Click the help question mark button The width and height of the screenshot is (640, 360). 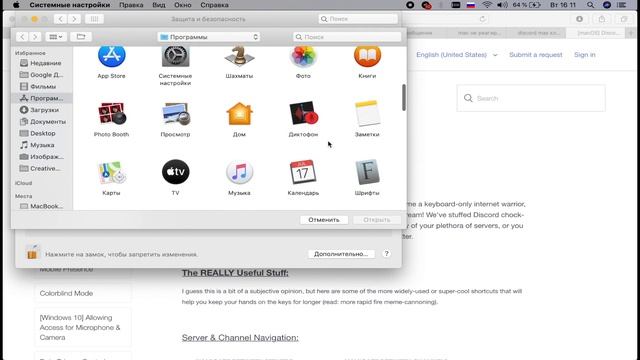[x=387, y=253]
